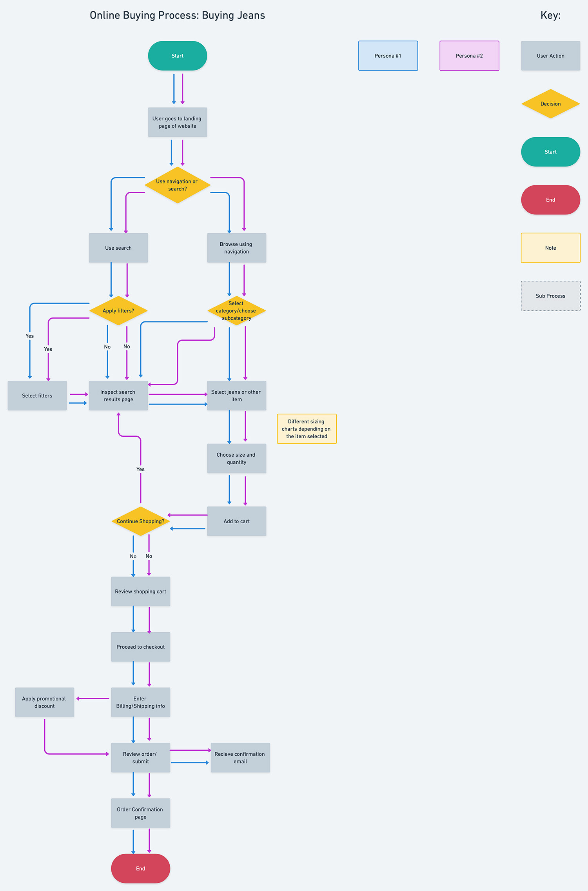Select the dashed 'Sub Process' key box
588x891 pixels.
pos(550,296)
